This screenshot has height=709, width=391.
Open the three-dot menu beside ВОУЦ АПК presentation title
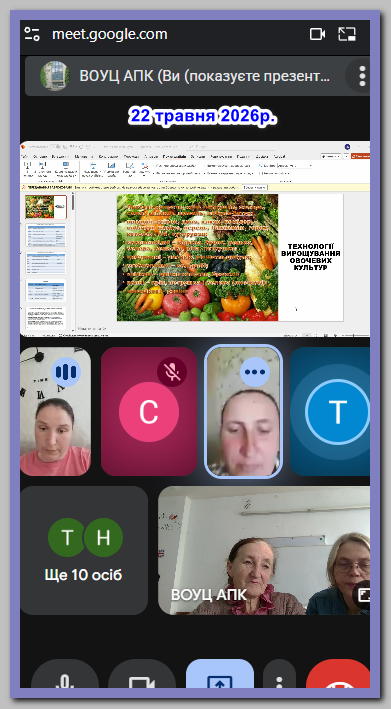[x=362, y=76]
